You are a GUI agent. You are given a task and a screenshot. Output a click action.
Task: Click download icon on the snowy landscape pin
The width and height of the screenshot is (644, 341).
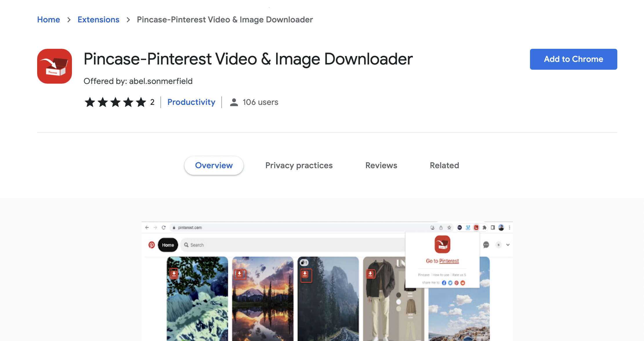[x=174, y=274]
